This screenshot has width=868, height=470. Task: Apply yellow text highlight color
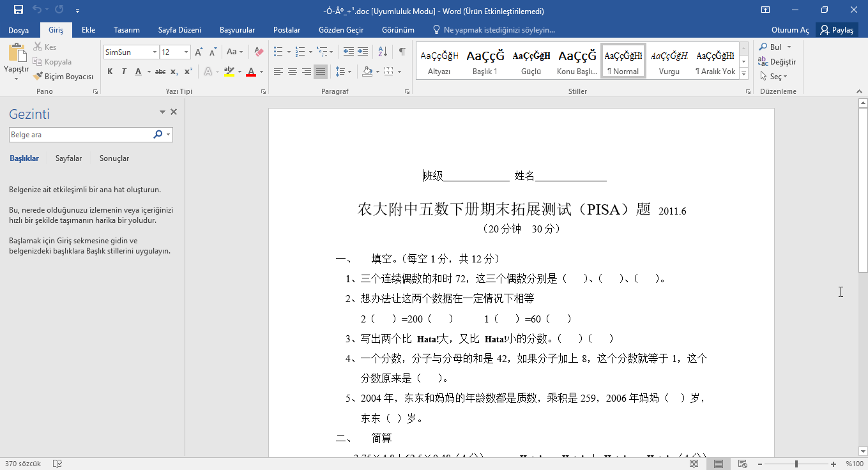click(229, 72)
